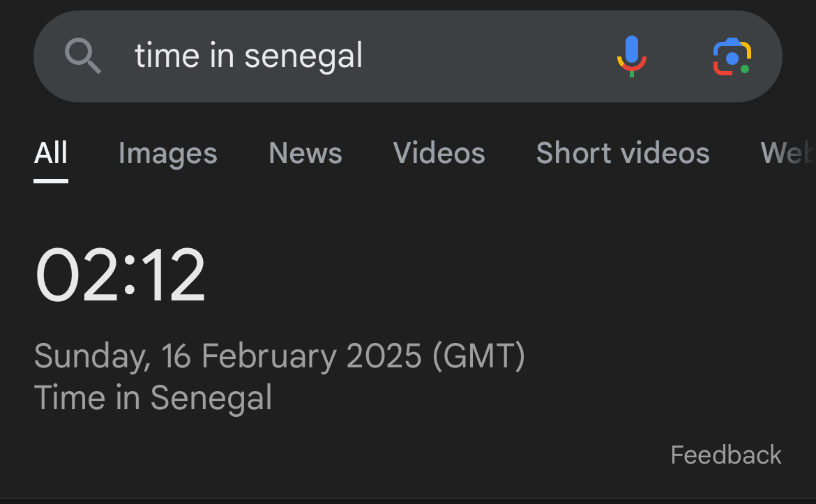Select the All results tab
This screenshot has width=816, height=504.
point(51,153)
